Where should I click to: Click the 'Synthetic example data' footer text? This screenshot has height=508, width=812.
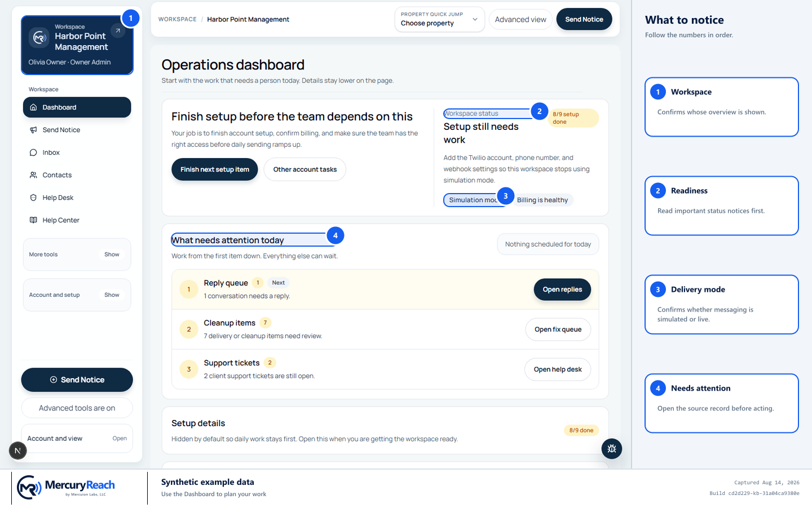(208, 482)
